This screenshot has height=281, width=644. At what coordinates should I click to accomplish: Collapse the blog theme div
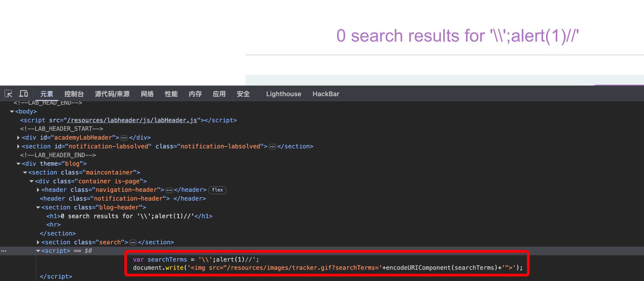(x=18, y=164)
